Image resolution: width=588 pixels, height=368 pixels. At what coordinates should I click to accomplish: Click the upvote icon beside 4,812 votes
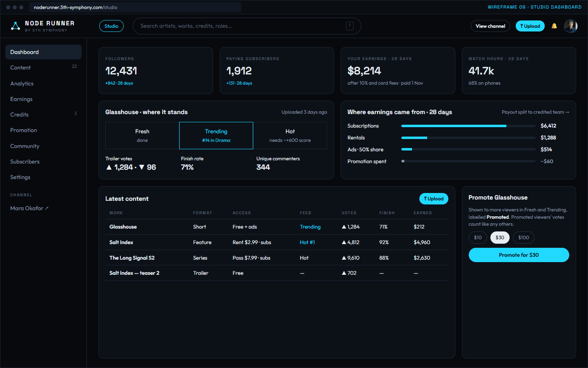344,242
